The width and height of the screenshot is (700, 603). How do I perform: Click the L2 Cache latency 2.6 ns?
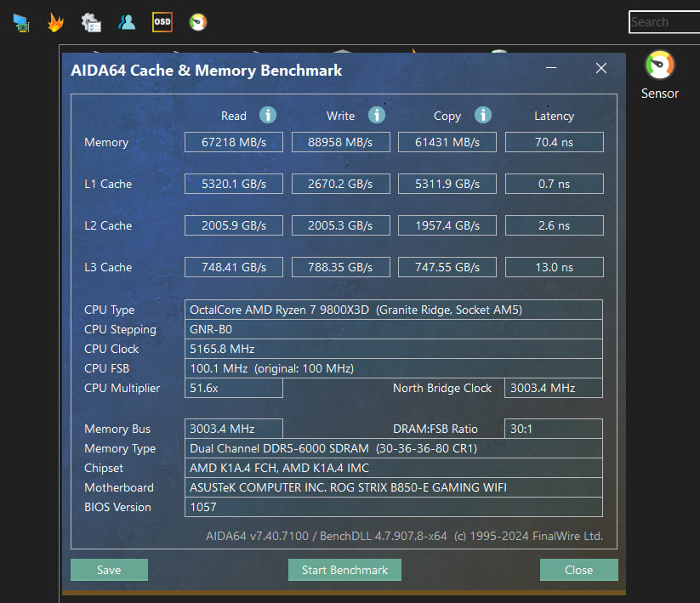point(554,225)
